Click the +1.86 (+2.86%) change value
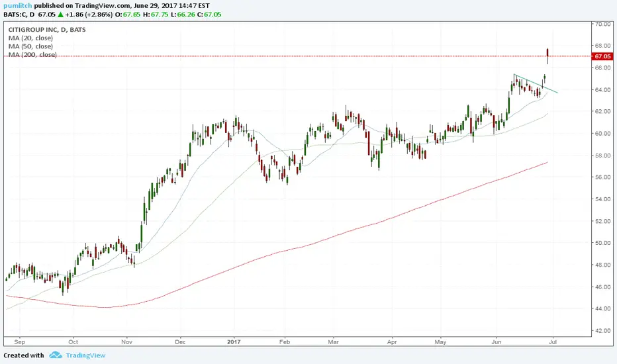Image resolution: width=617 pixels, height=364 pixels. click(x=89, y=15)
